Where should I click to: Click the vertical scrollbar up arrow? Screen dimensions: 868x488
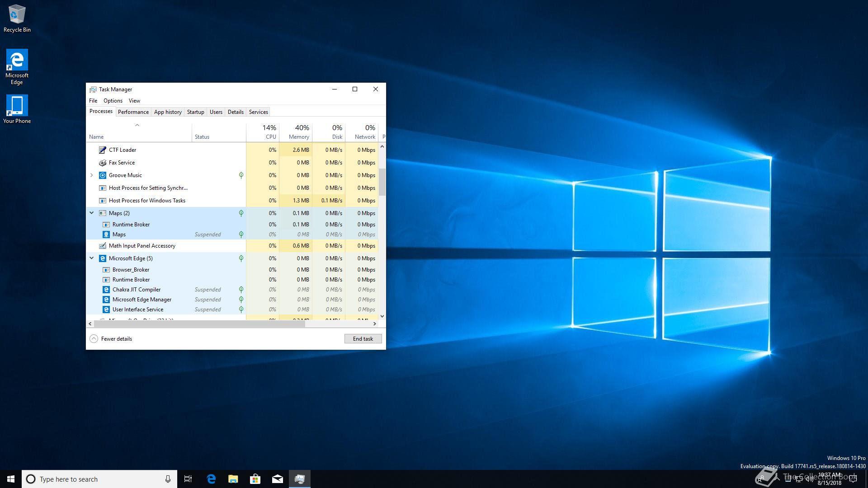click(382, 146)
